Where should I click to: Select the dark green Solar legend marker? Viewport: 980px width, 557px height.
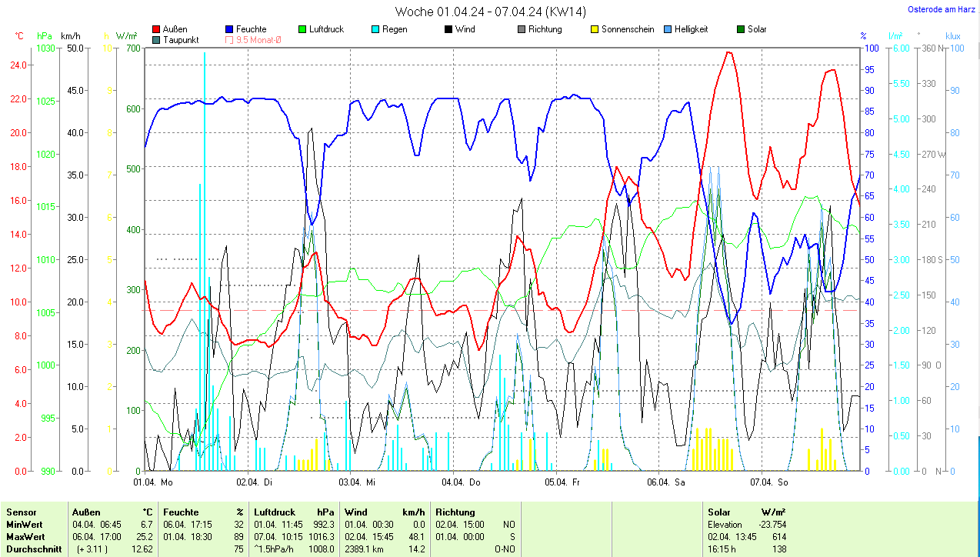740,29
